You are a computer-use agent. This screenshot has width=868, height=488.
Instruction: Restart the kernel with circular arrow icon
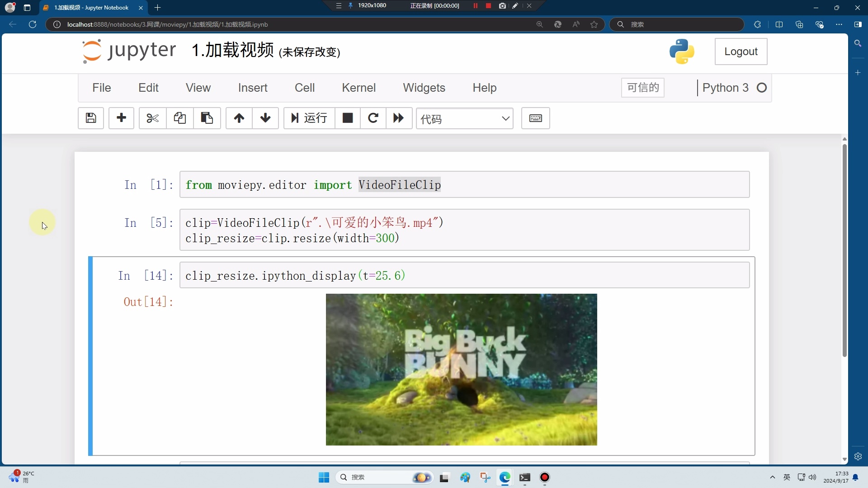coord(373,118)
